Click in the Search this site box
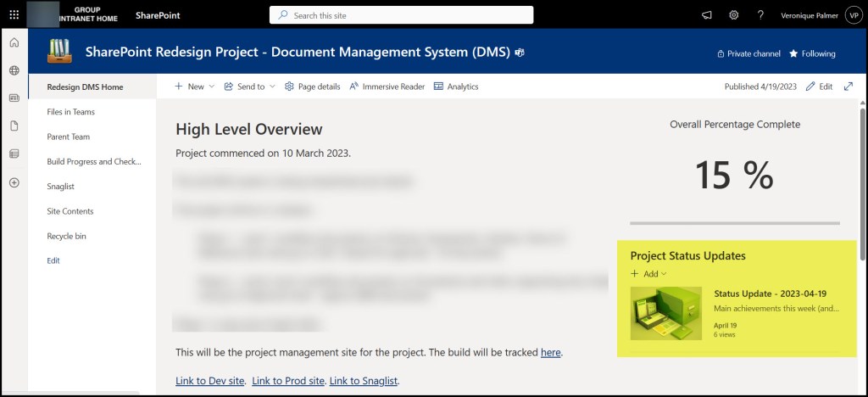Image resolution: width=868 pixels, height=397 pixels. 401,15
